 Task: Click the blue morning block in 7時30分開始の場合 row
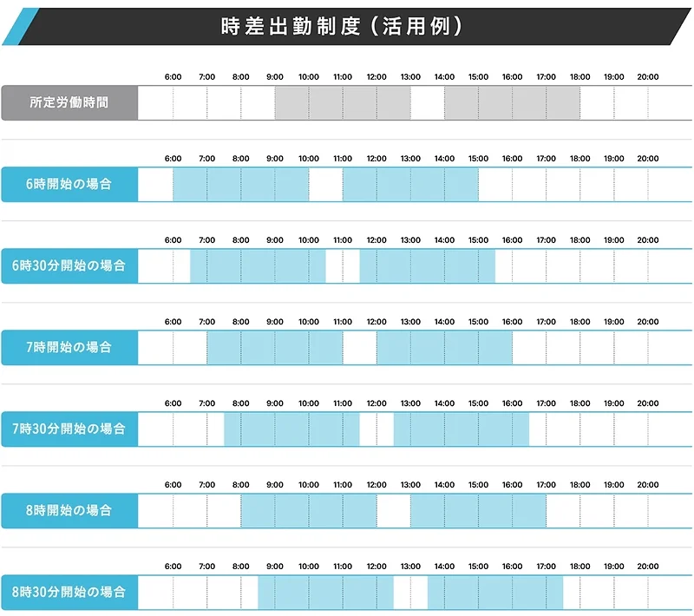pyautogui.click(x=291, y=429)
